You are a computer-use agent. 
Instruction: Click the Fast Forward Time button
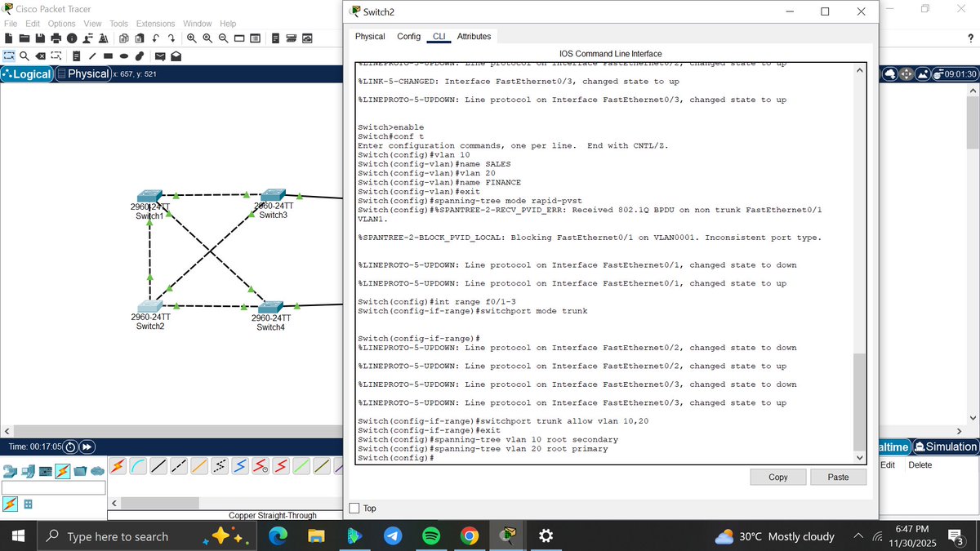tap(87, 447)
